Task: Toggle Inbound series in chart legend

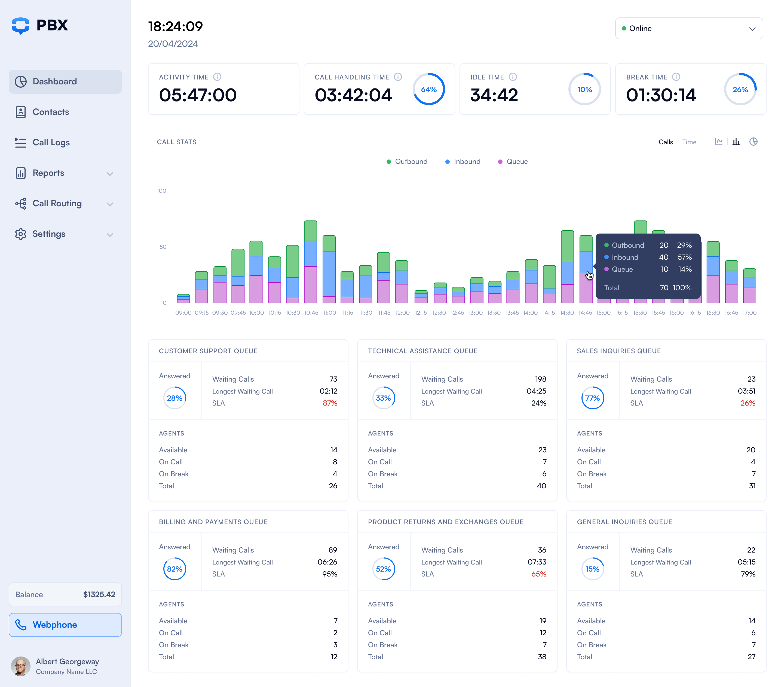Action: 463,161
